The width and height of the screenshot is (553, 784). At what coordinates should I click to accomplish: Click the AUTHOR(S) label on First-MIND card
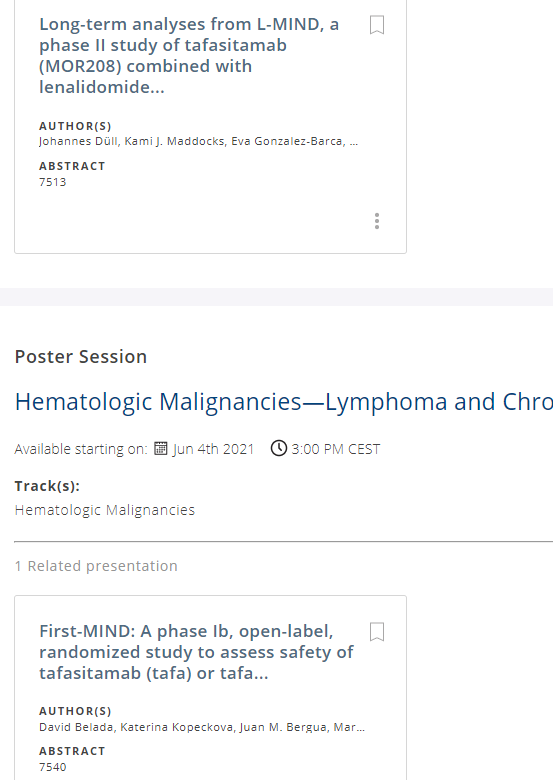(x=75, y=711)
